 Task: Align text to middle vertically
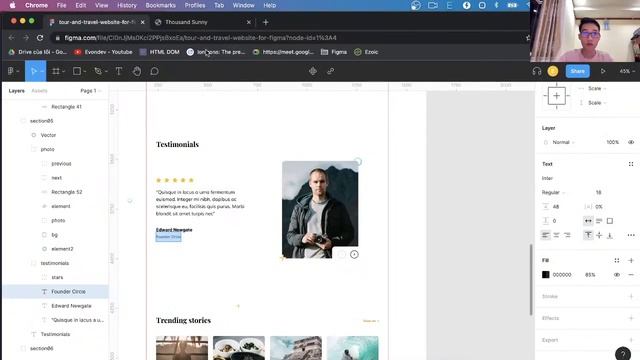[599, 235]
